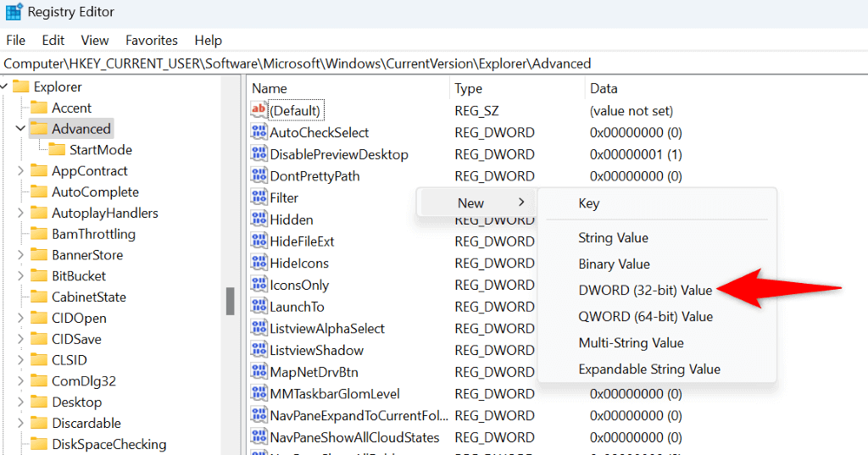Expand the Desktop key
Image resolution: width=868 pixels, height=455 pixels.
[x=20, y=402]
